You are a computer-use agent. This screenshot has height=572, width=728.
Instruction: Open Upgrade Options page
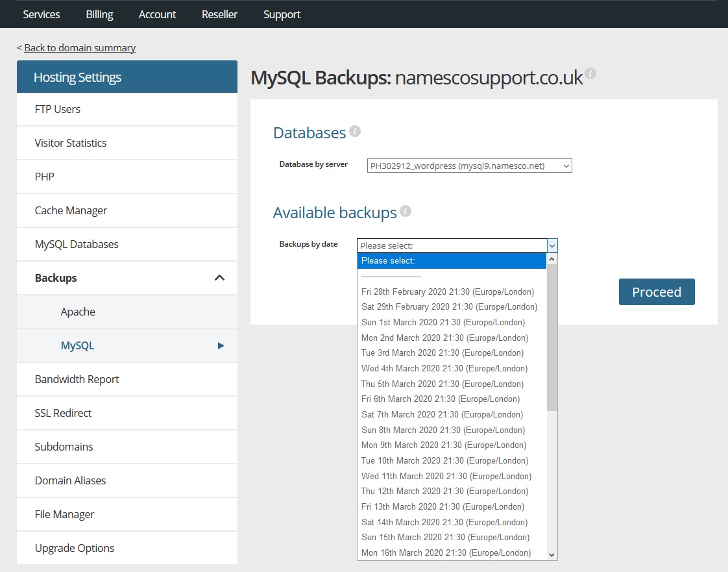[127, 549]
